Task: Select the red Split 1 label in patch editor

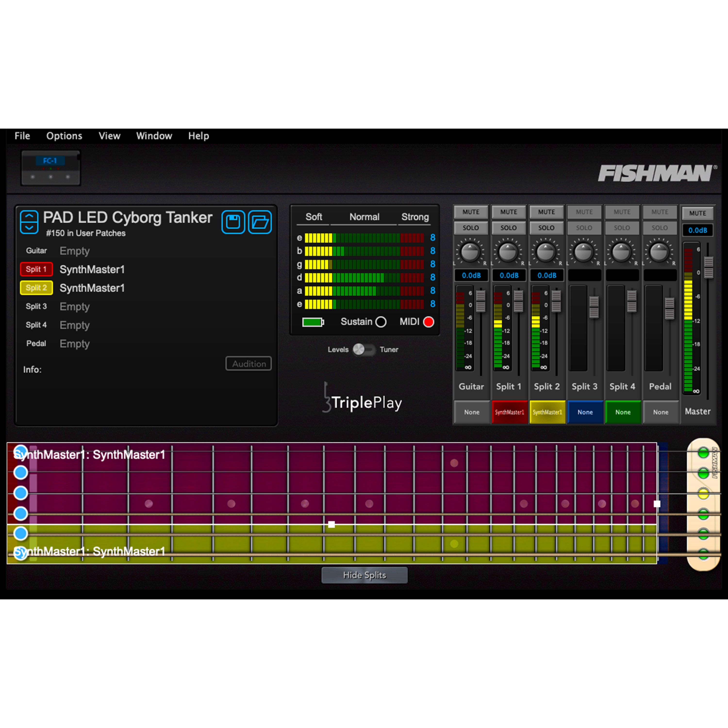Action: point(36,269)
